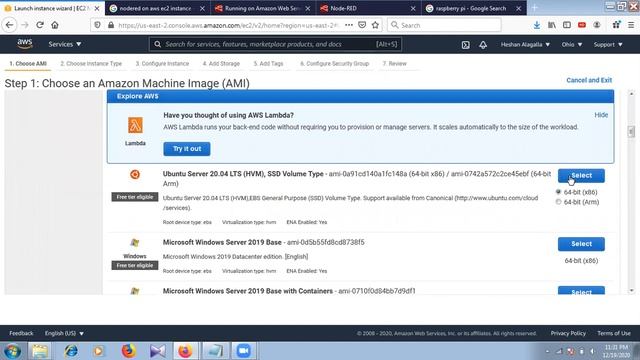Open Zoom from the taskbar
The width and height of the screenshot is (640, 360).
243,351
